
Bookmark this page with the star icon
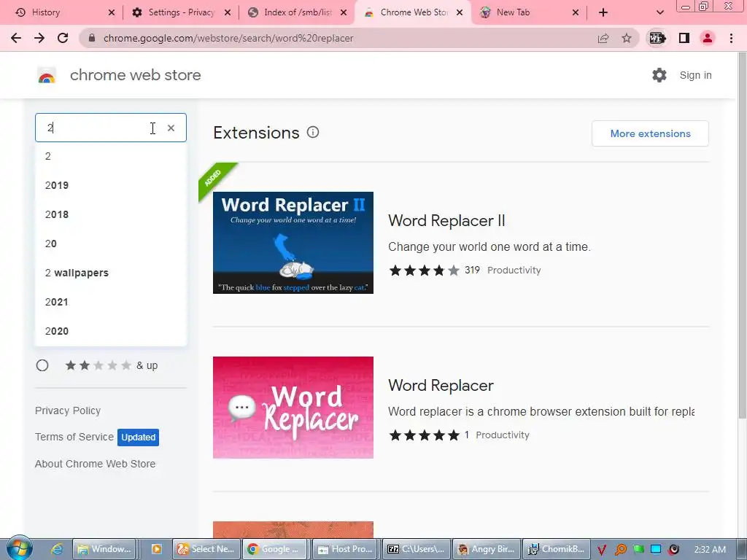[x=627, y=38]
